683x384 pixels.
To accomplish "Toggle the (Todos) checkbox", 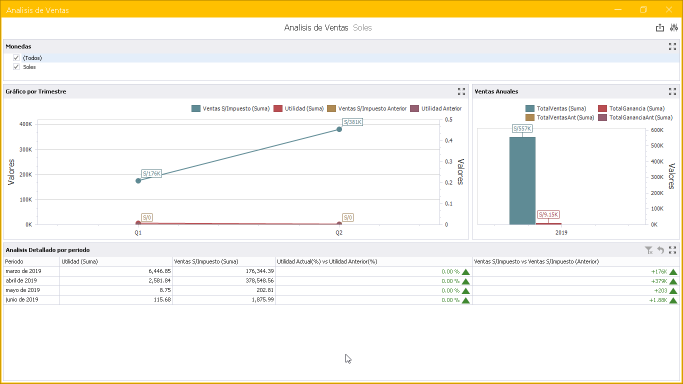I will (x=16, y=58).
